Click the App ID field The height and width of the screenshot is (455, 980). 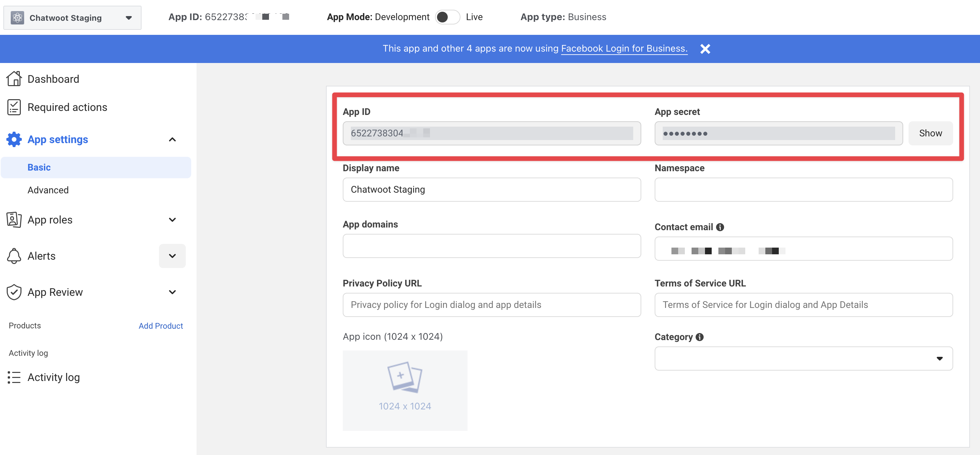click(492, 133)
